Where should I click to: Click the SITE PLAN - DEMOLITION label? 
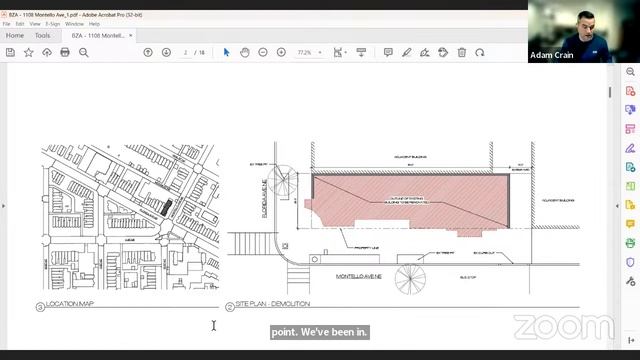click(x=273, y=304)
